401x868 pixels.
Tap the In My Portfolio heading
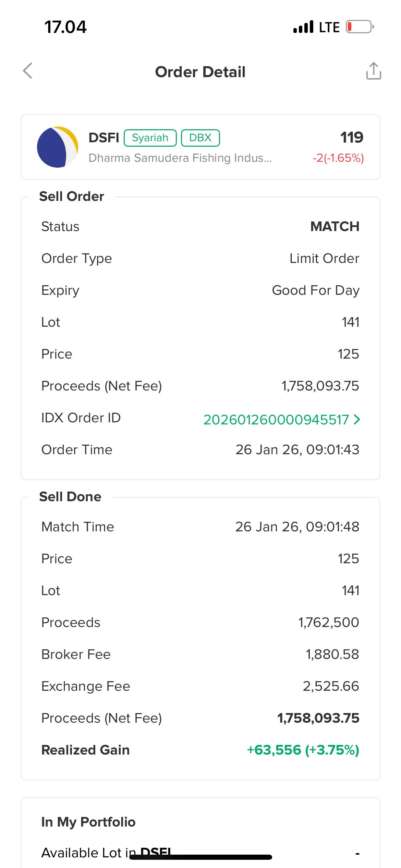(x=88, y=822)
